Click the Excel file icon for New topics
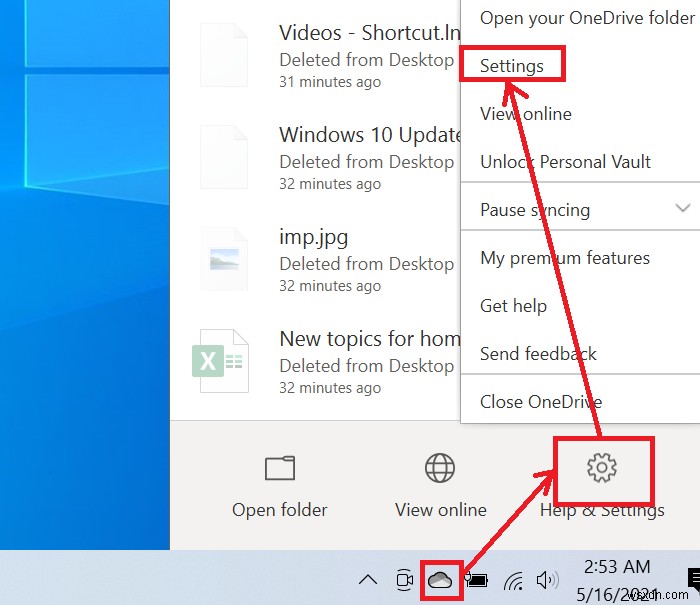This screenshot has height=605, width=700. pos(221,361)
